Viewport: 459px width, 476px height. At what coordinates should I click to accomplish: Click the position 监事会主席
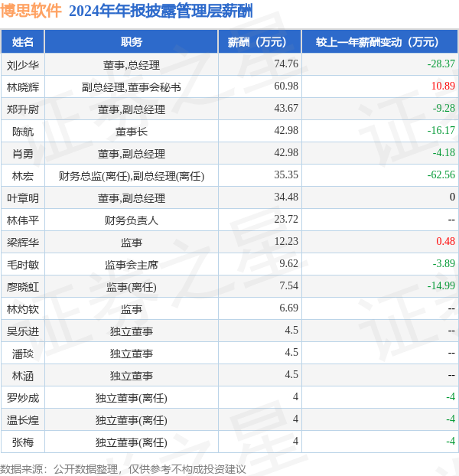(x=132, y=265)
